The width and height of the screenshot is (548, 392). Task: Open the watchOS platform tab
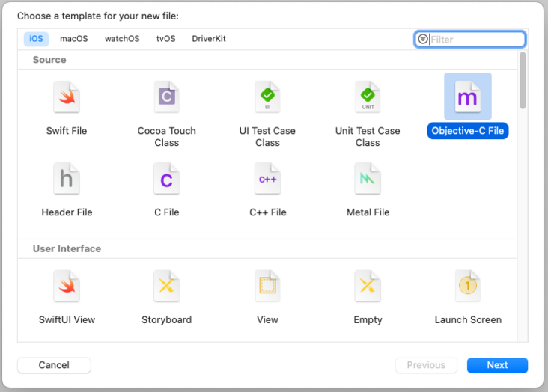[122, 39]
